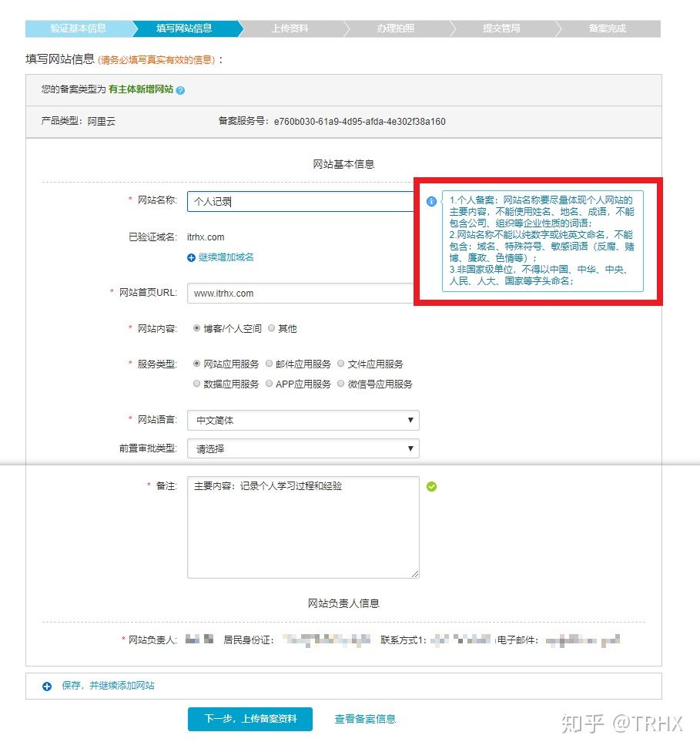Click the blue info icon beside the website name tip
The height and width of the screenshot is (752, 700).
[x=431, y=201]
